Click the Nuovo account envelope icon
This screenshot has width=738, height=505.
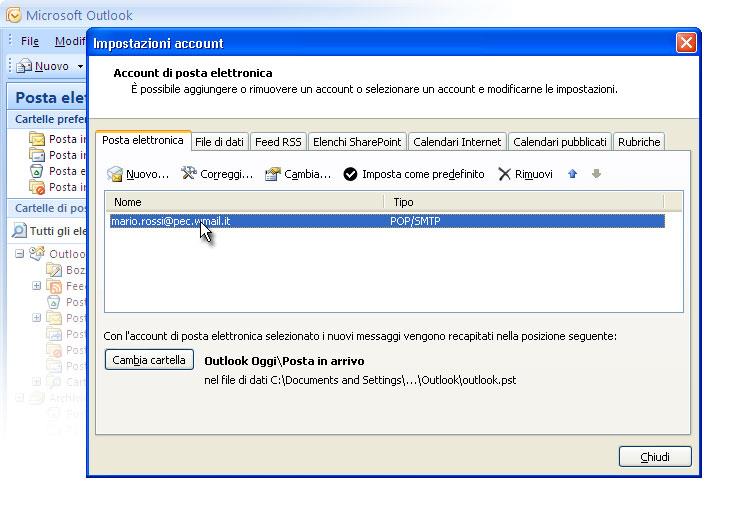114,174
